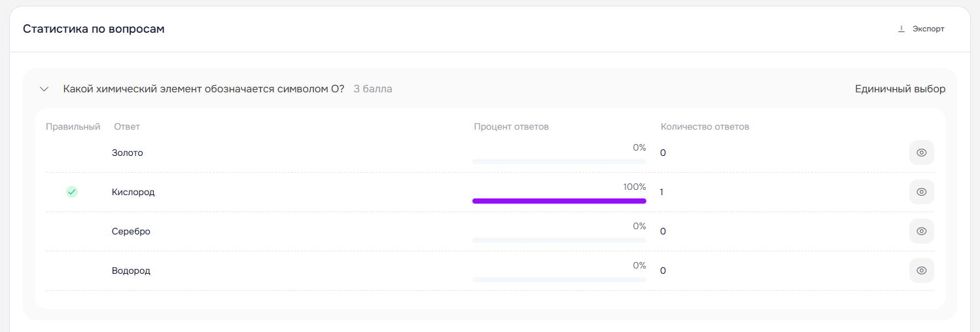Screen dimensions: 980x332
Task: Click the Единичный выбор question type label
Action: click(x=900, y=88)
